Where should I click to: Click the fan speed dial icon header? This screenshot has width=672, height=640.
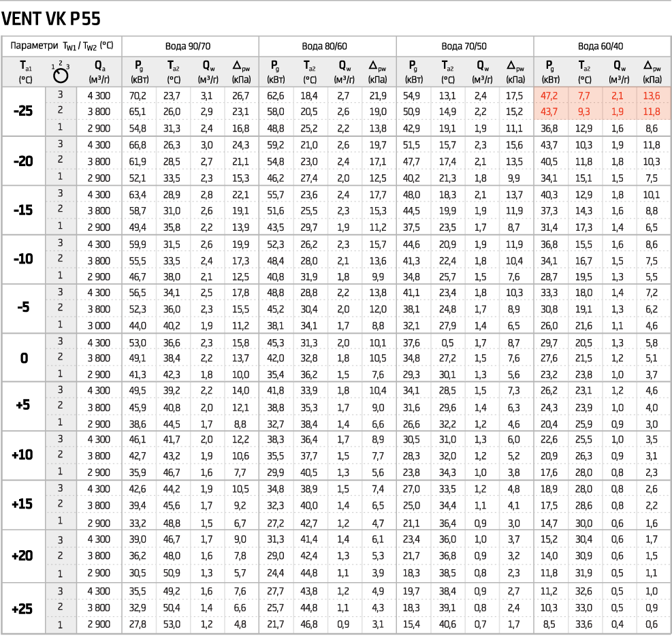click(60, 71)
